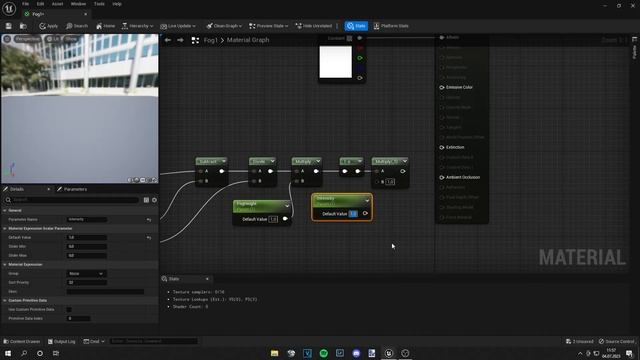The height and width of the screenshot is (360, 640).
Task: Open the viewport Show menu
Action: tap(71, 39)
